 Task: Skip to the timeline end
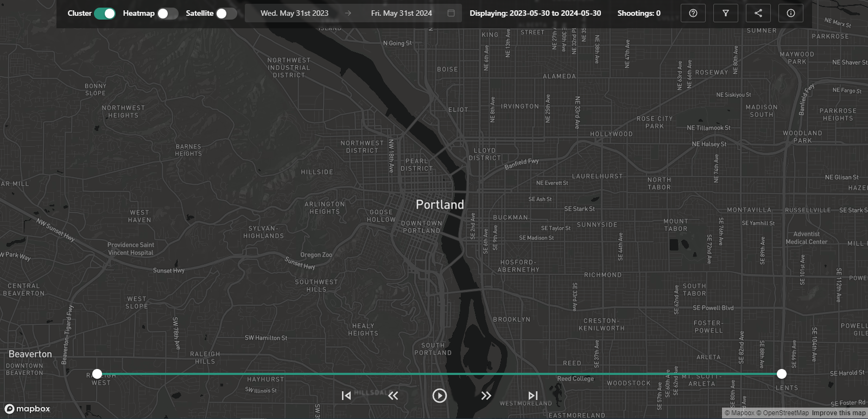click(x=533, y=396)
